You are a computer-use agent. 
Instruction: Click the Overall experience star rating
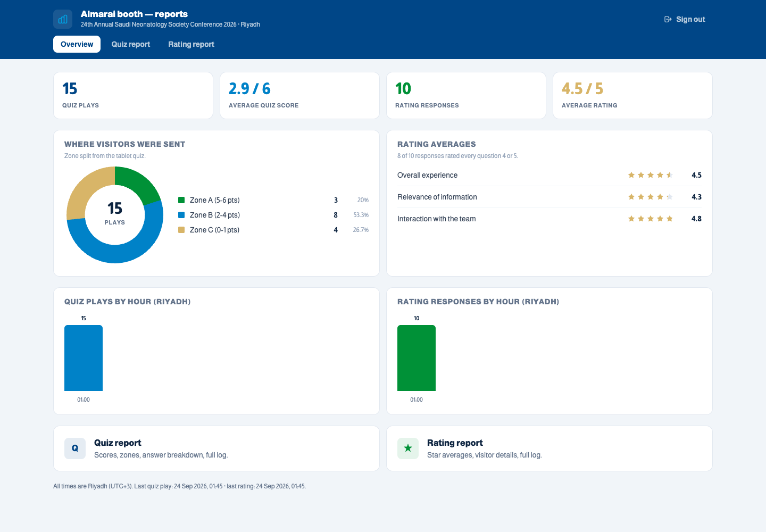click(651, 175)
